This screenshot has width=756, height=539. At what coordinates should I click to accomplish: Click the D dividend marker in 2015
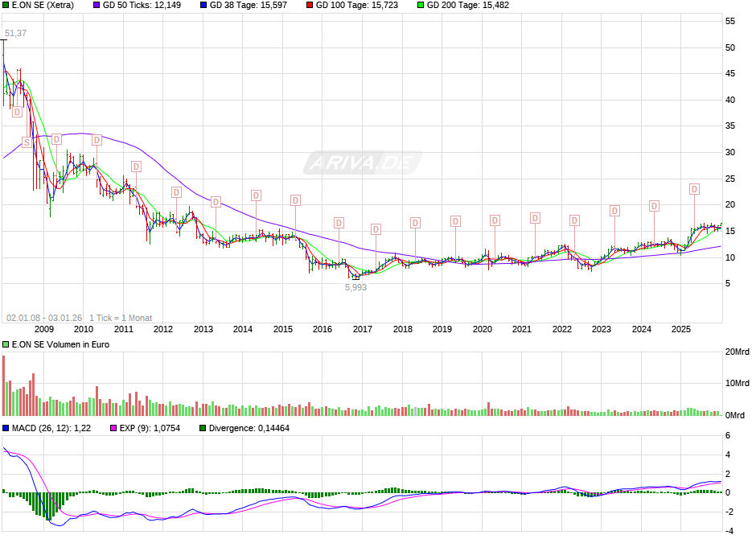[x=295, y=200]
